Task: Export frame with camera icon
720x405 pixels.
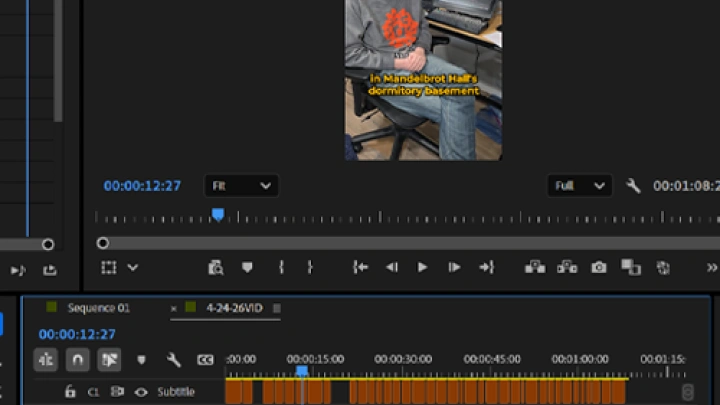Action: click(598, 267)
